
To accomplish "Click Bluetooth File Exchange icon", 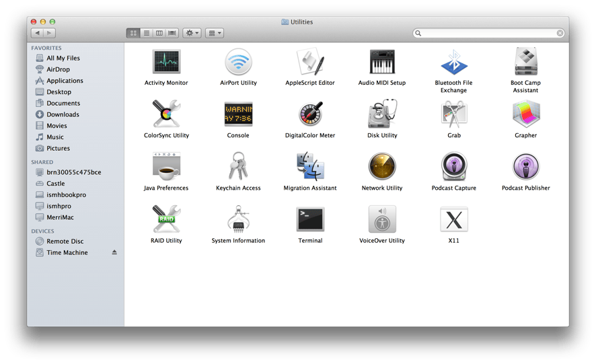I will [x=454, y=62].
